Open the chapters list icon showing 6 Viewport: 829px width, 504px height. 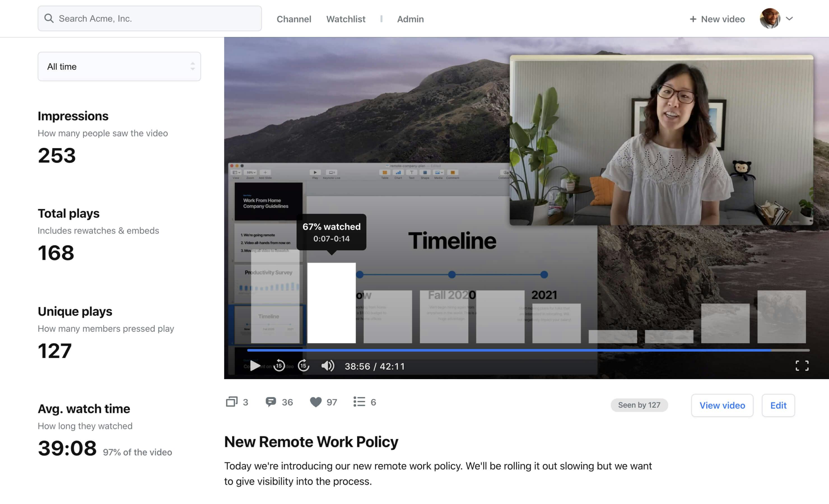[359, 402]
